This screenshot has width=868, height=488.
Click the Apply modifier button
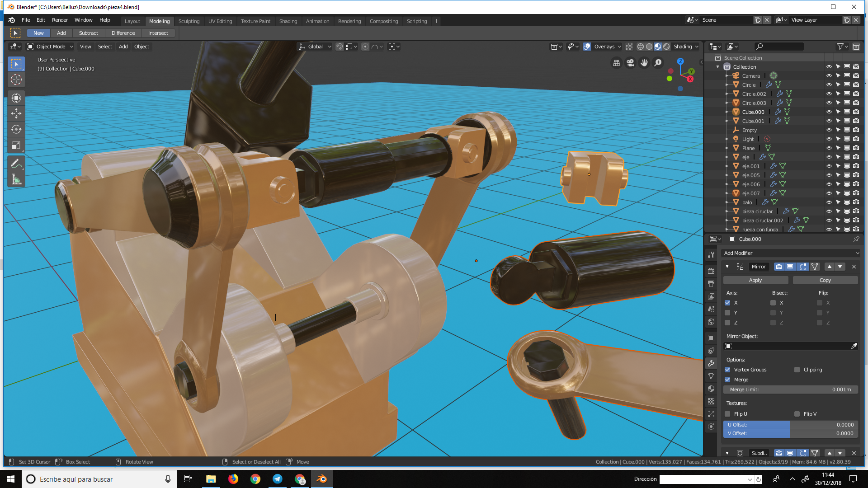pos(755,280)
